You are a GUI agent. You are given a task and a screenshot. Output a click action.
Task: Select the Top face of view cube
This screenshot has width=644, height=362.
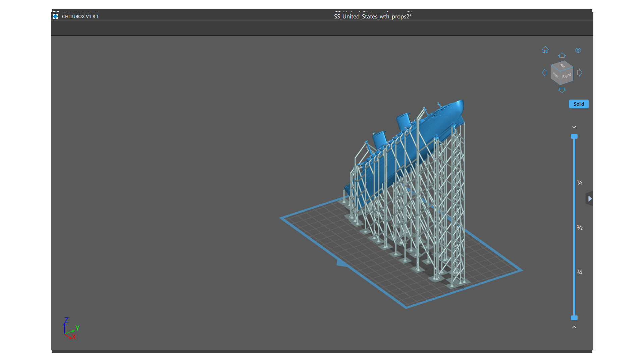[x=562, y=65]
